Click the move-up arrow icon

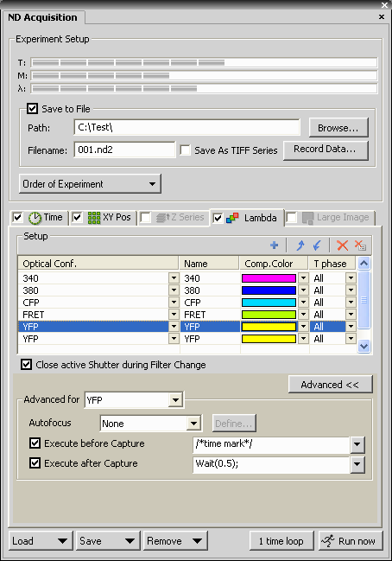tap(300, 245)
